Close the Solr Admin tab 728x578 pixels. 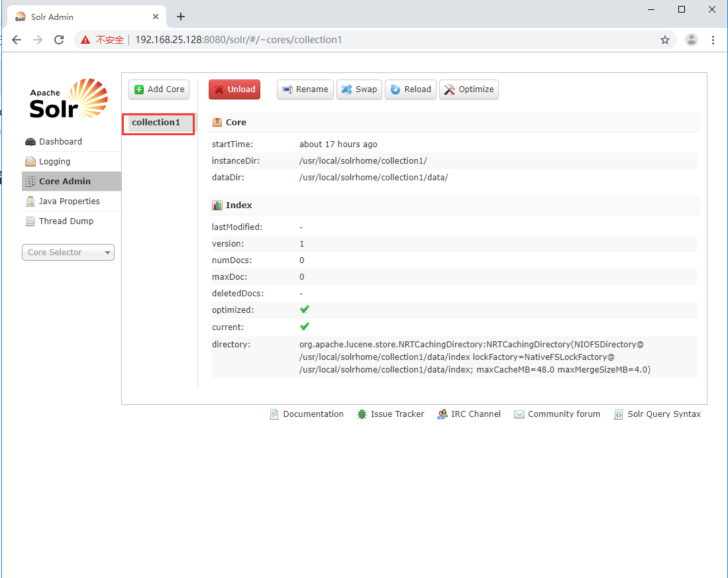click(x=156, y=17)
